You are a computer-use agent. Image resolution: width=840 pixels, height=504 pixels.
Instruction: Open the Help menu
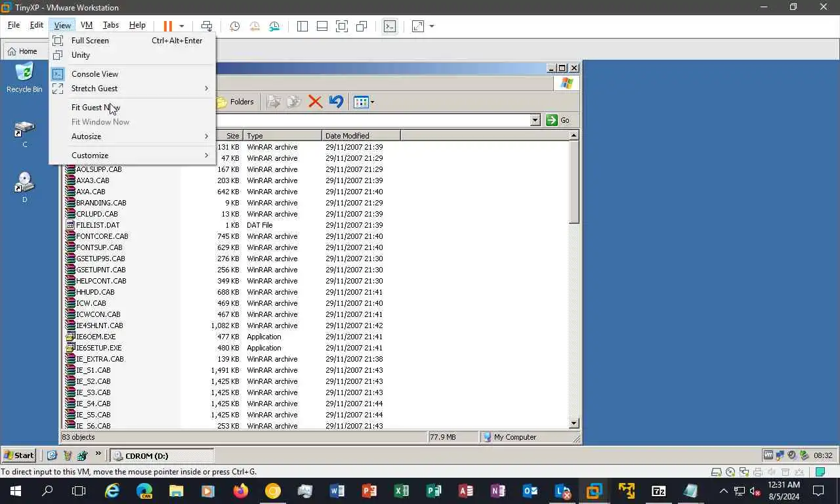137,25
